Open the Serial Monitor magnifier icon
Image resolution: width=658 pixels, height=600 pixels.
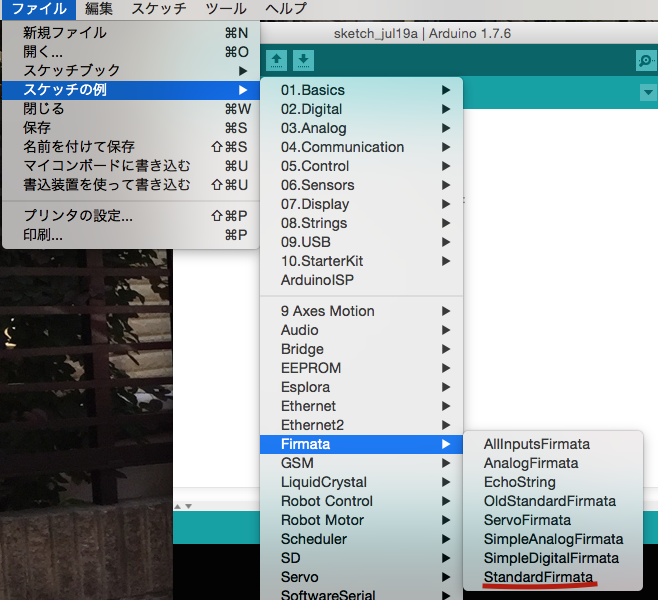click(x=646, y=61)
